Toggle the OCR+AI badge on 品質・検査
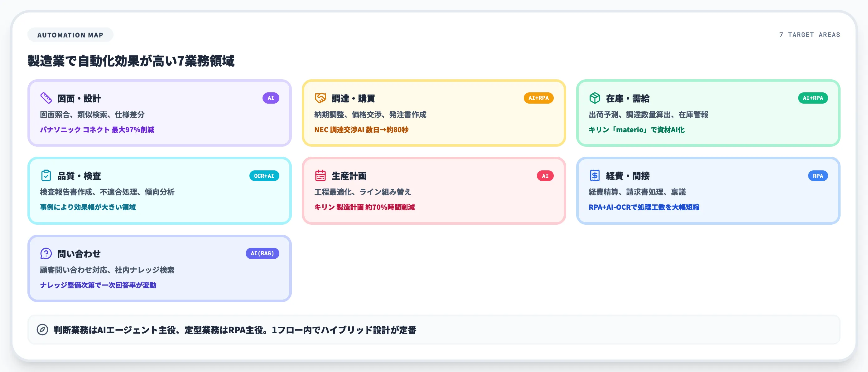 pos(264,175)
